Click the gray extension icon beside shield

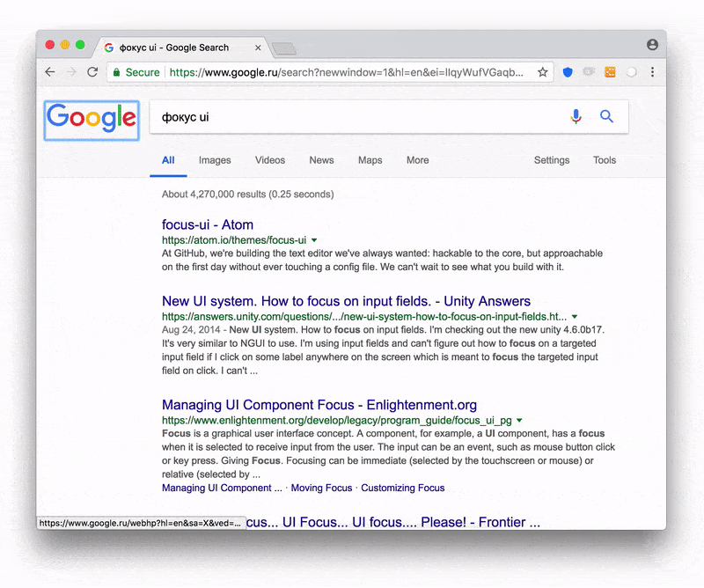tap(589, 72)
